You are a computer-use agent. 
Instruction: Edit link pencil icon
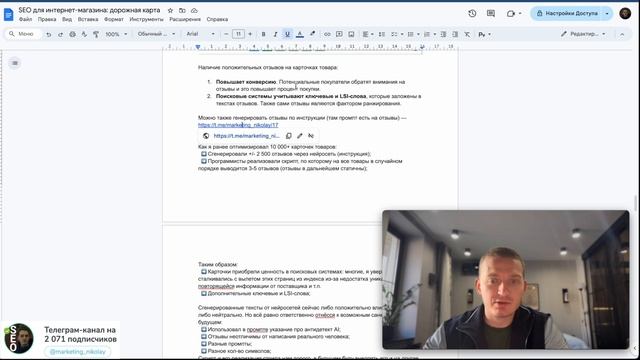pos(300,136)
